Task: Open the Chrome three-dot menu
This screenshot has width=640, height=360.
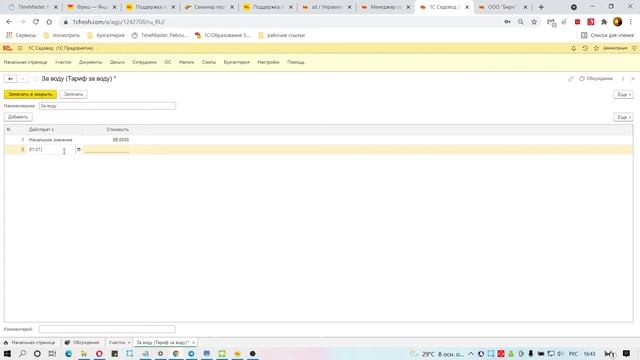Action: click(631, 22)
